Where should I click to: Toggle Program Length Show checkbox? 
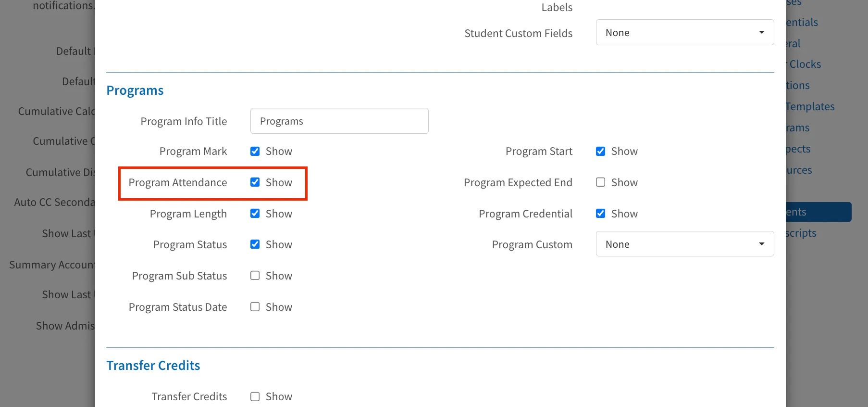pos(255,214)
